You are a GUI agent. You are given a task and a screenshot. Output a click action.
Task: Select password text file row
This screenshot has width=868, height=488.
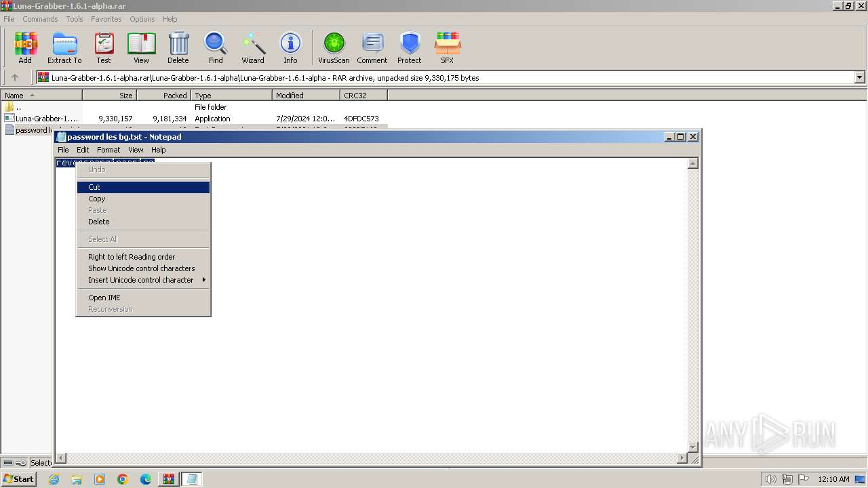pyautogui.click(x=28, y=130)
